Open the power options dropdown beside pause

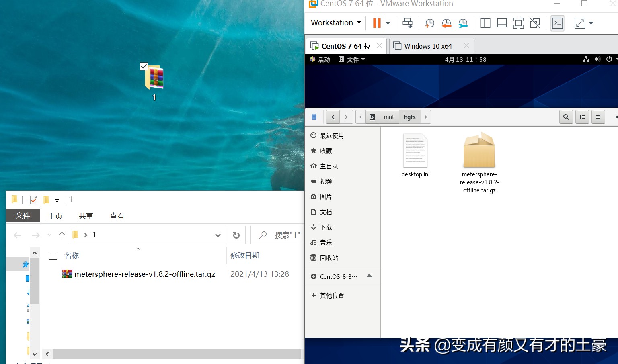[388, 23]
